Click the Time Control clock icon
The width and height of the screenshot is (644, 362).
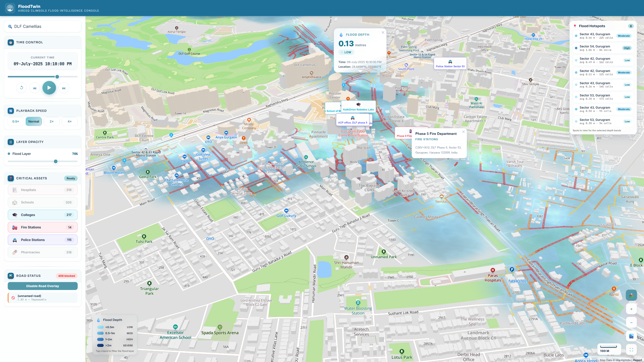[x=11, y=42]
